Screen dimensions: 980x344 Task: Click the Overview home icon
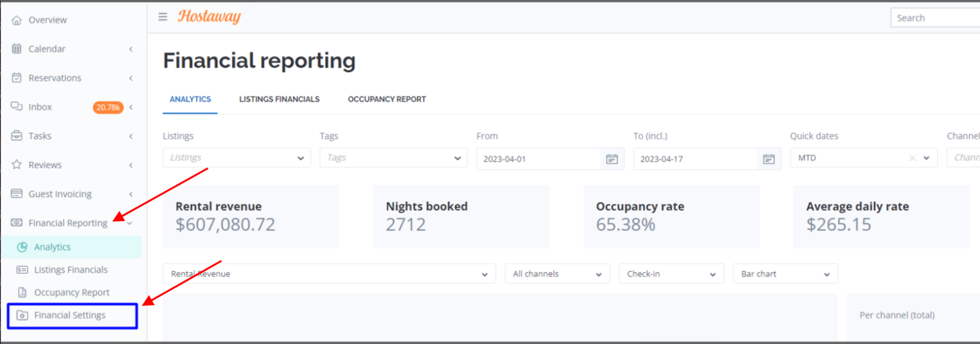pyautogui.click(x=17, y=20)
